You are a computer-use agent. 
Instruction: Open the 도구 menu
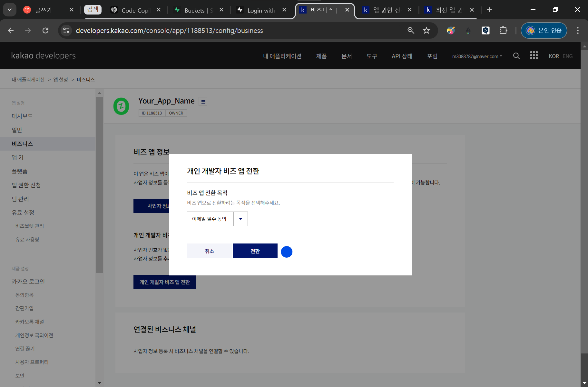click(x=372, y=56)
